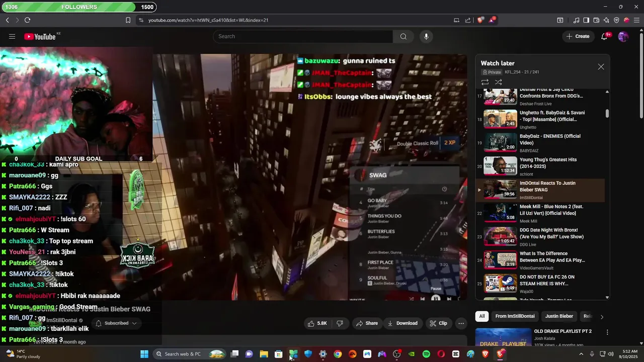Toggle the browser sidebar panel icon
Viewport: 644px width, 362px height.
(x=586, y=20)
